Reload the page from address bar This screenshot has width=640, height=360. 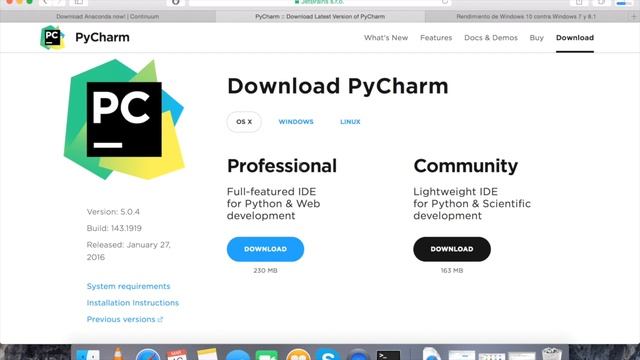(445, 2)
